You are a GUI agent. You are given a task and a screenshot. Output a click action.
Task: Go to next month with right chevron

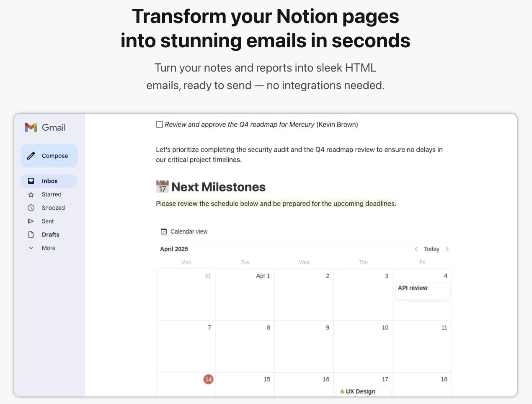click(x=447, y=249)
